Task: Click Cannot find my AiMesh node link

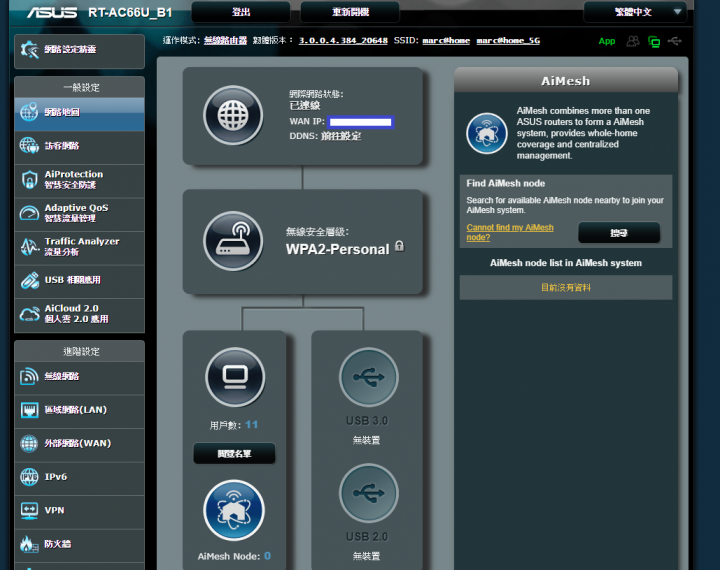Action: pos(510,232)
